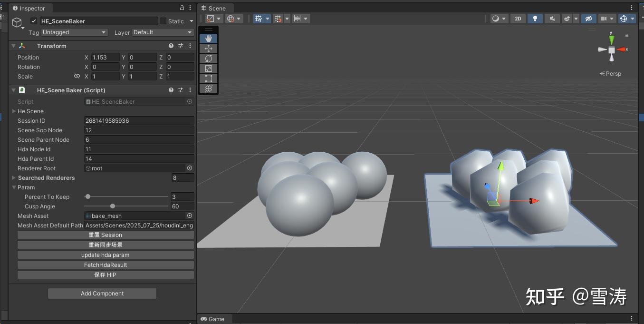
Task: Expand the Searched Renderers section
Action: pyautogui.click(x=14, y=177)
